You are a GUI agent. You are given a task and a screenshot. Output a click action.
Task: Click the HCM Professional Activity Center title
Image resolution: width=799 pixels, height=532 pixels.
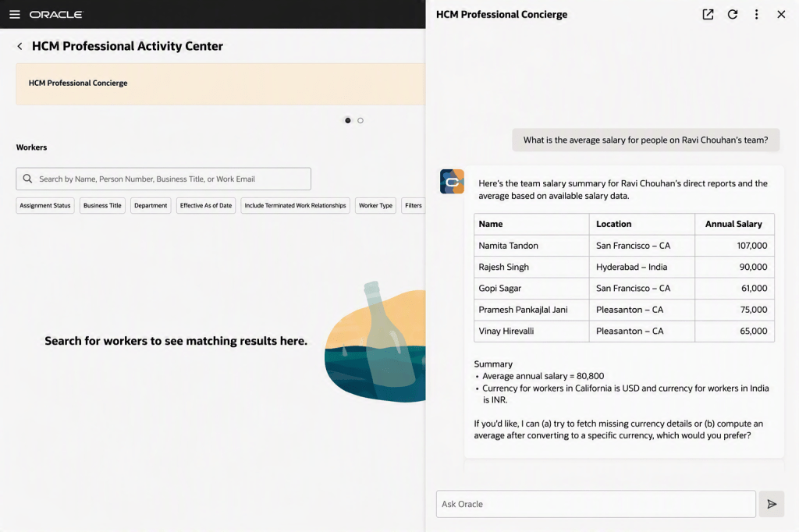pos(127,46)
